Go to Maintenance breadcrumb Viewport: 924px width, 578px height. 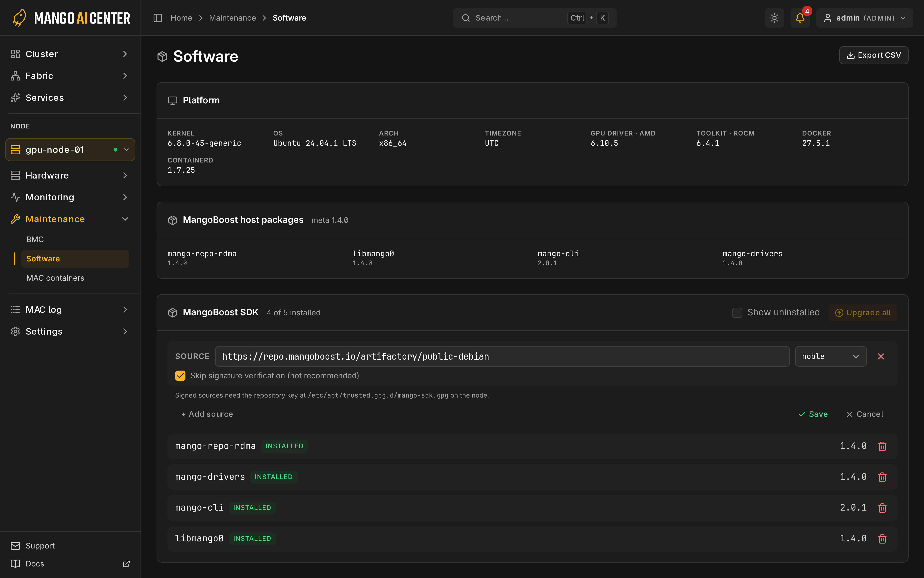point(232,18)
